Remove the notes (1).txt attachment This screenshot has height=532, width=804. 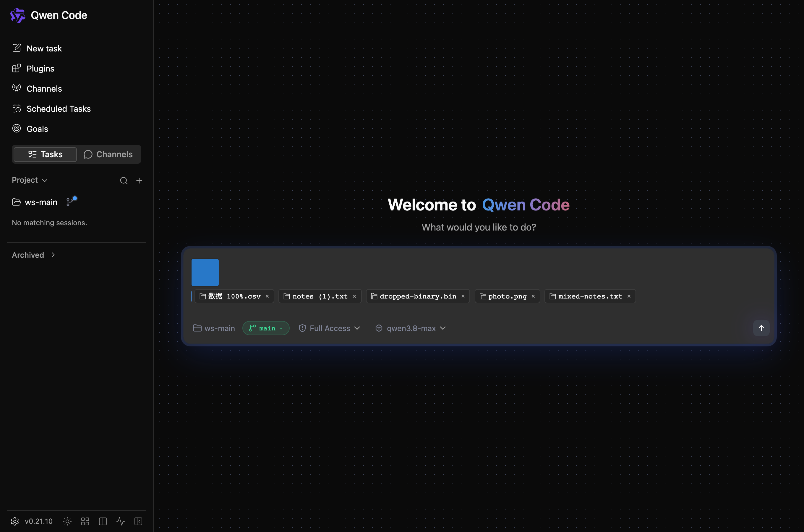(354, 296)
